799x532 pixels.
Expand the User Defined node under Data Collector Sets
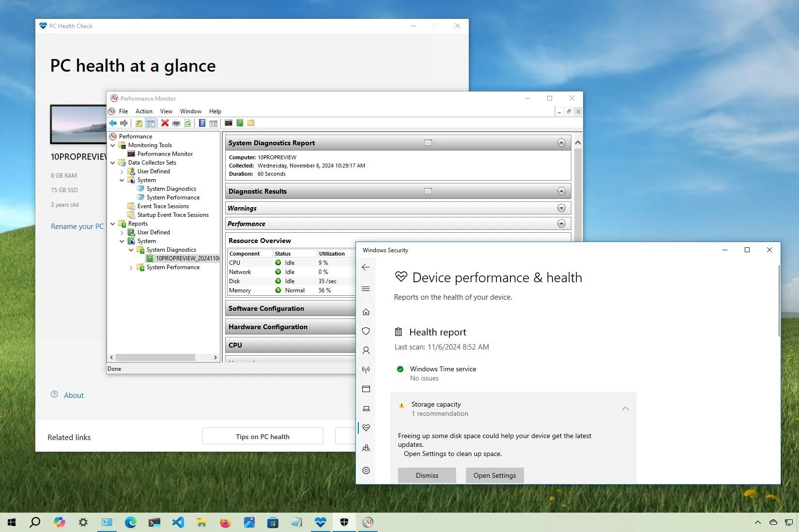122,171
